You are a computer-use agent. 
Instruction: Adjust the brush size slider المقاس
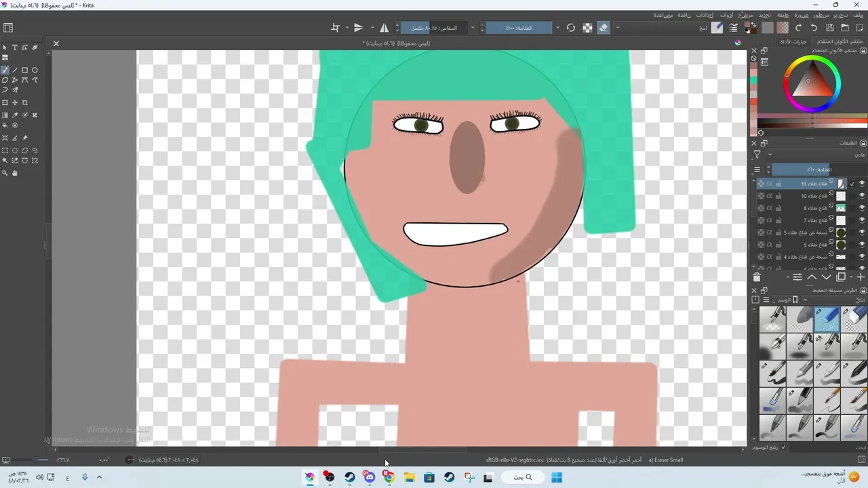[434, 28]
